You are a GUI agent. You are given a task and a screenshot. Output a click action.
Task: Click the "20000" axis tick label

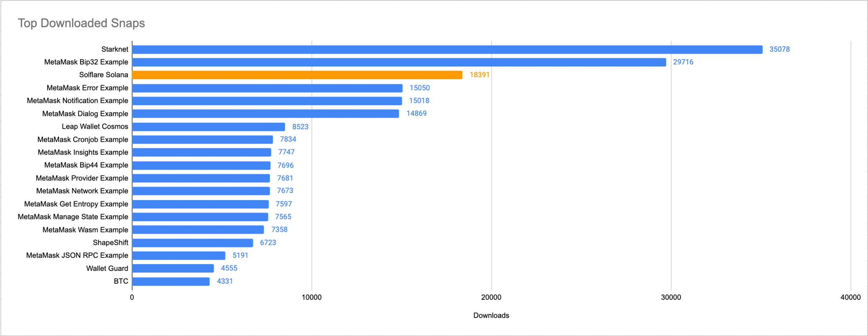tap(491, 297)
